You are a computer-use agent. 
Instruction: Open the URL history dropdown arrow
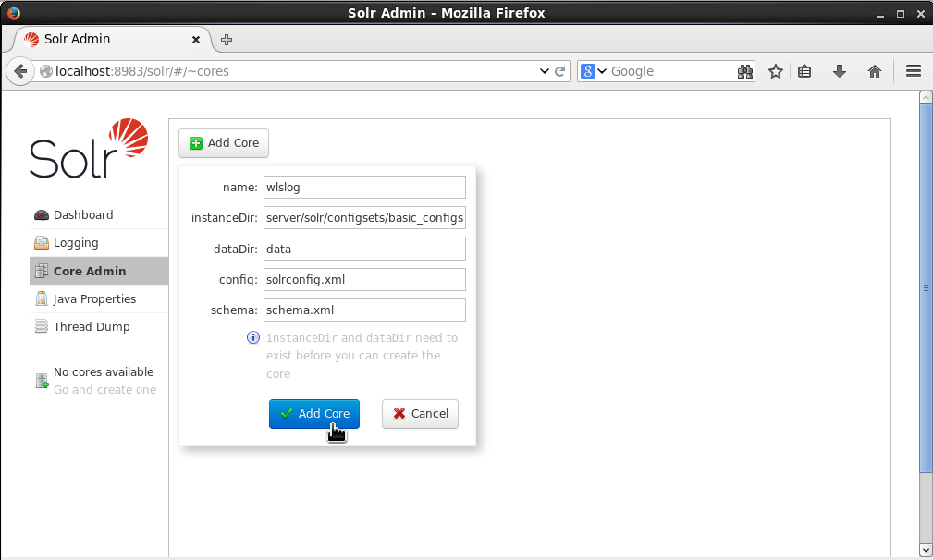544,71
